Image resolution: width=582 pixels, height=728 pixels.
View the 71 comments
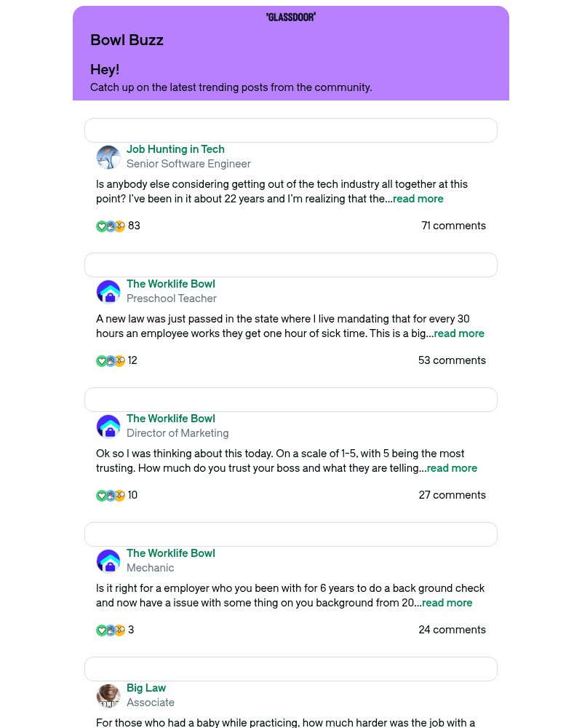click(453, 226)
